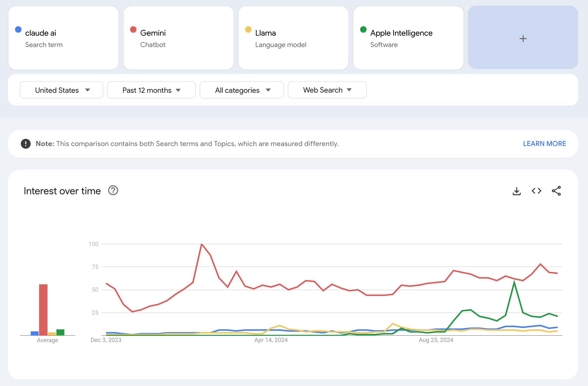Open the United States region dropdown
The image size is (588, 386).
pyautogui.click(x=61, y=90)
